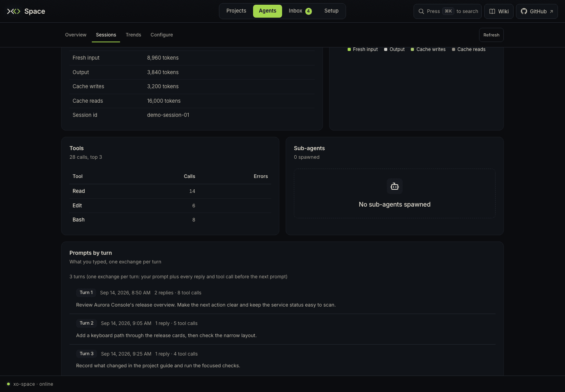Click the Errors column header
Viewport: 565px width, 392px height.
(x=261, y=176)
